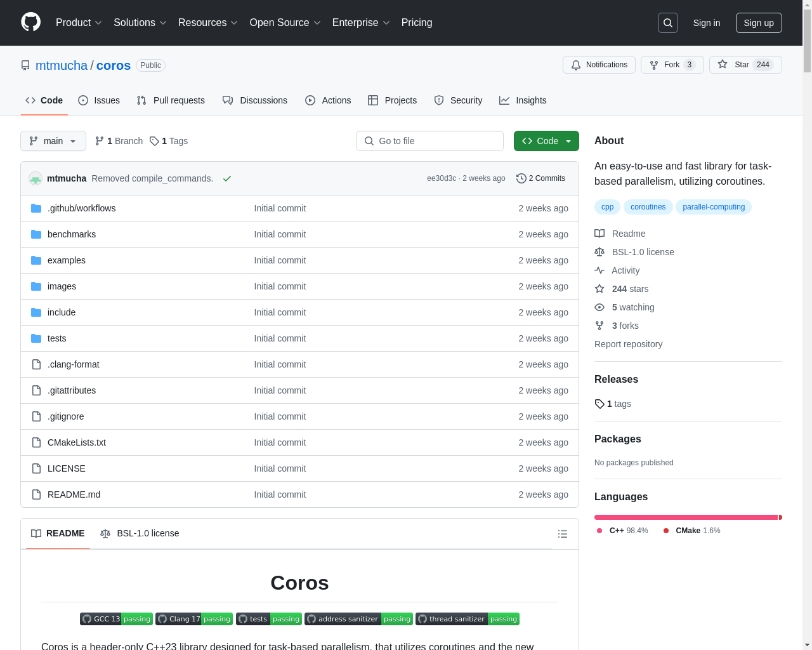Screen dimensions: 812x650
Task: Click the coroutines topic tag
Action: pos(648,207)
